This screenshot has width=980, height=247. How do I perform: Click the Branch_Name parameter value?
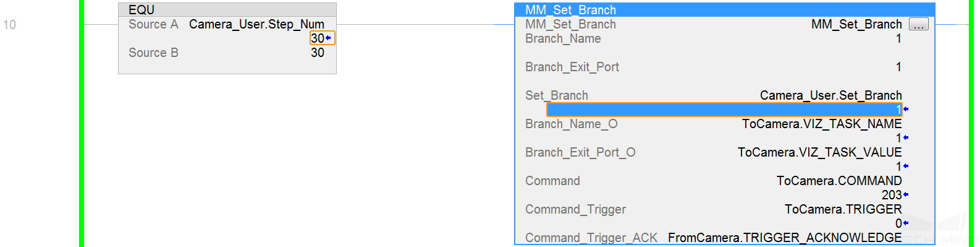tap(898, 38)
